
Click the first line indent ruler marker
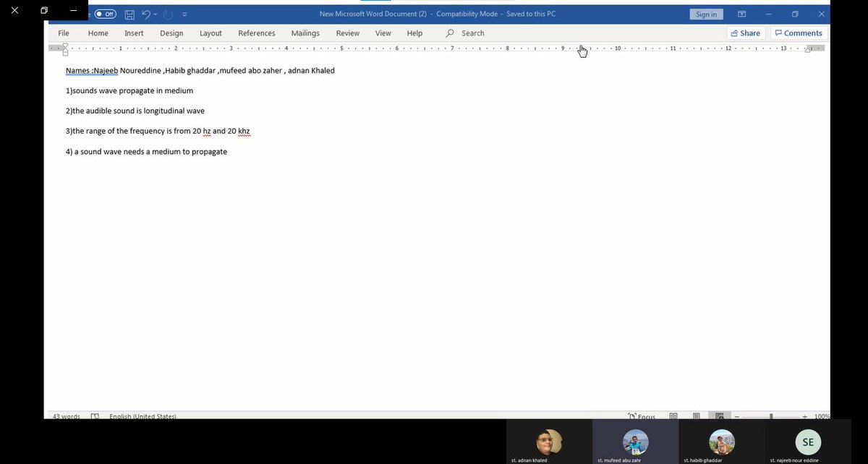pos(65,46)
